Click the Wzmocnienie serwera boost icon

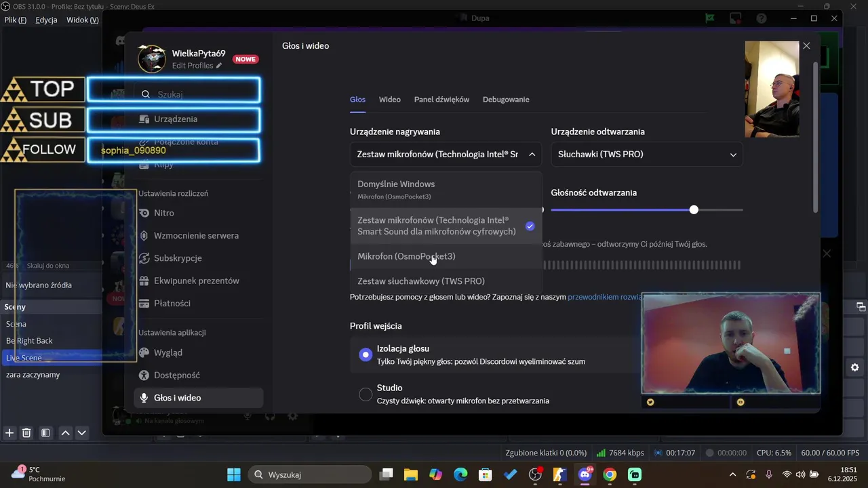144,236
